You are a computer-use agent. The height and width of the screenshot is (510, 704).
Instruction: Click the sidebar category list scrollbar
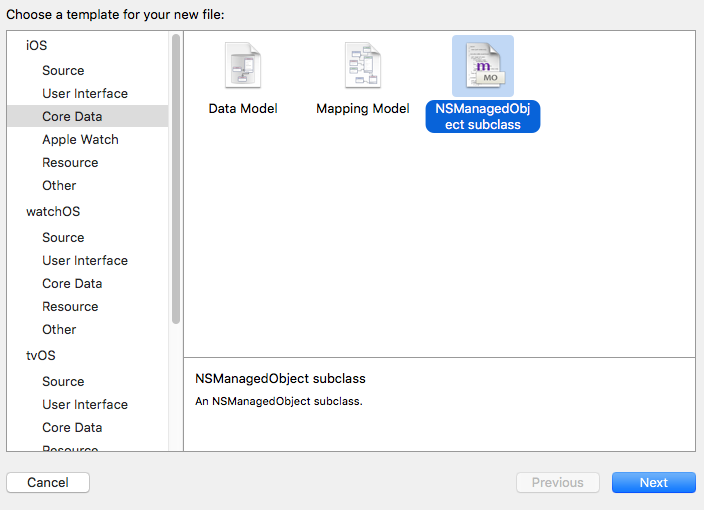(x=176, y=180)
